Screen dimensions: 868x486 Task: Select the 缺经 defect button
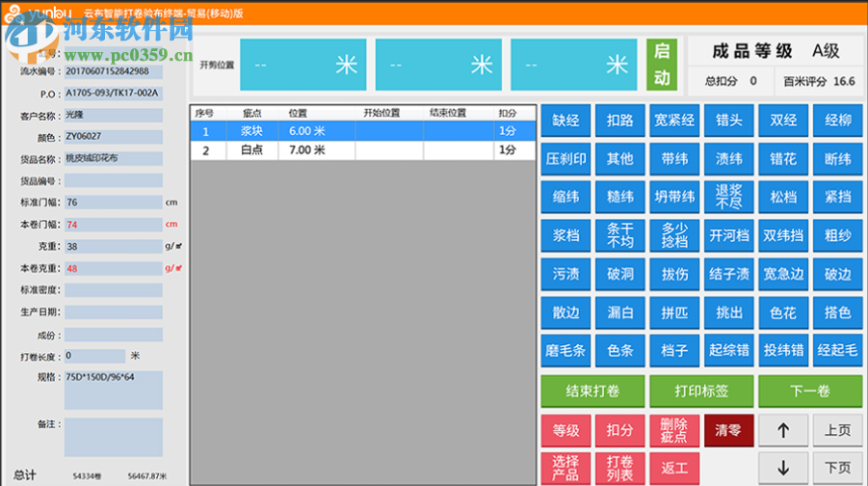click(x=566, y=121)
